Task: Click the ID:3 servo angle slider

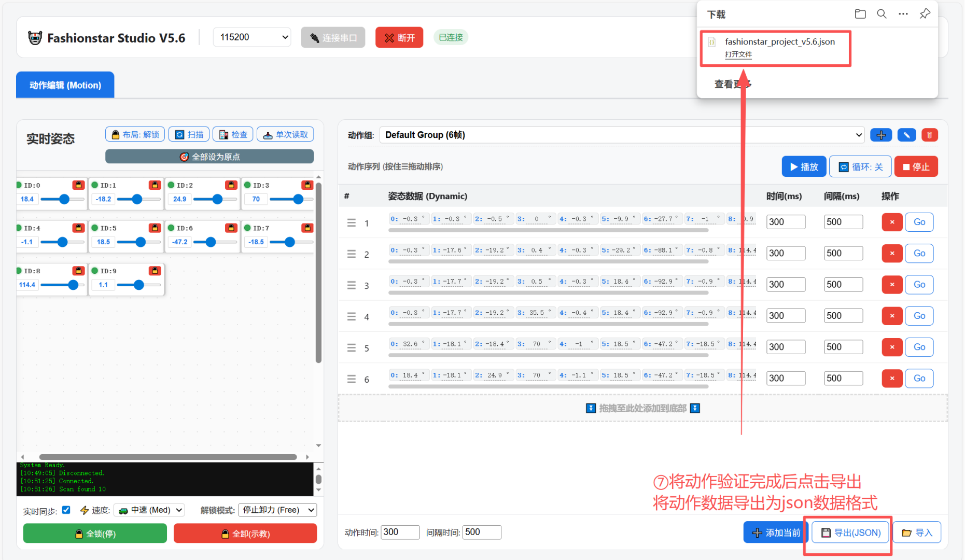Action: 291,199
